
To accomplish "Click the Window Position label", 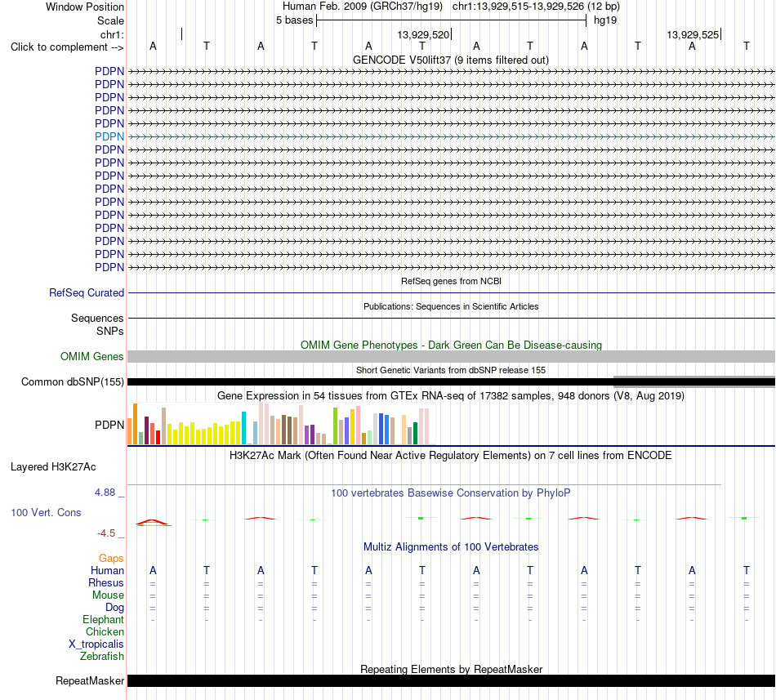I will coord(85,7).
